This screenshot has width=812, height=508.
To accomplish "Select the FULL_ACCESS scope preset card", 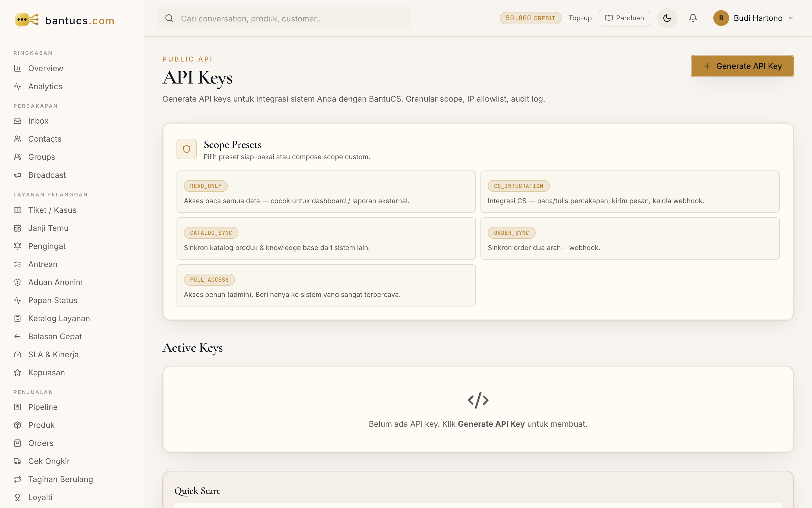I will tap(326, 285).
